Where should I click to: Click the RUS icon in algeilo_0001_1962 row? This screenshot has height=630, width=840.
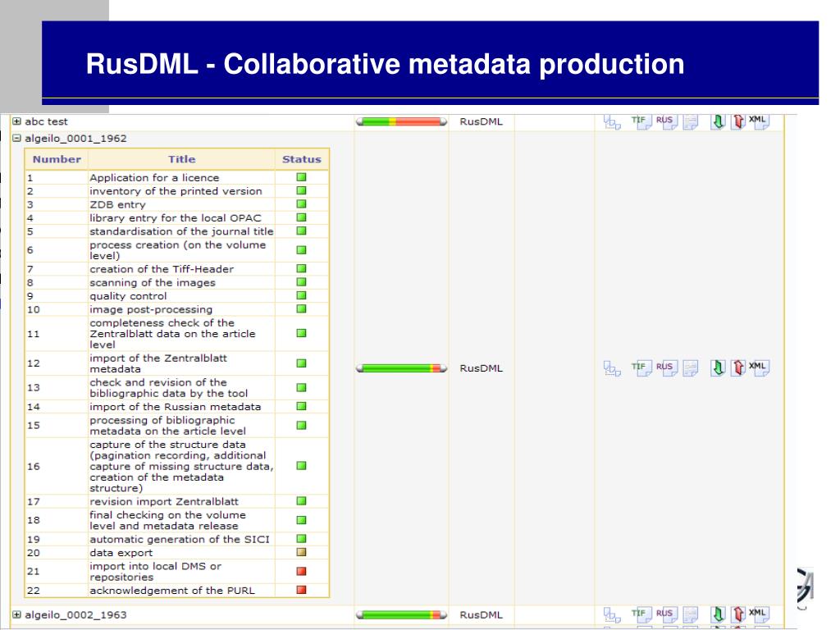(667, 368)
